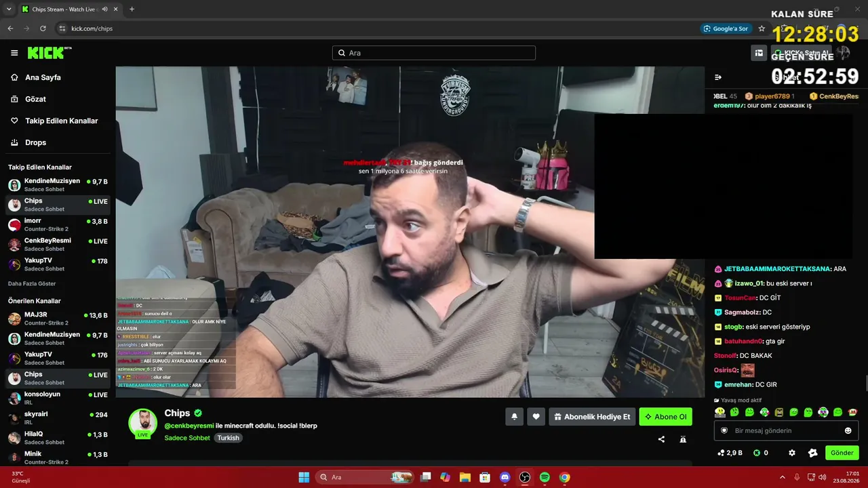Click Google'a Sor lens button
The image size is (868, 488).
tap(726, 28)
